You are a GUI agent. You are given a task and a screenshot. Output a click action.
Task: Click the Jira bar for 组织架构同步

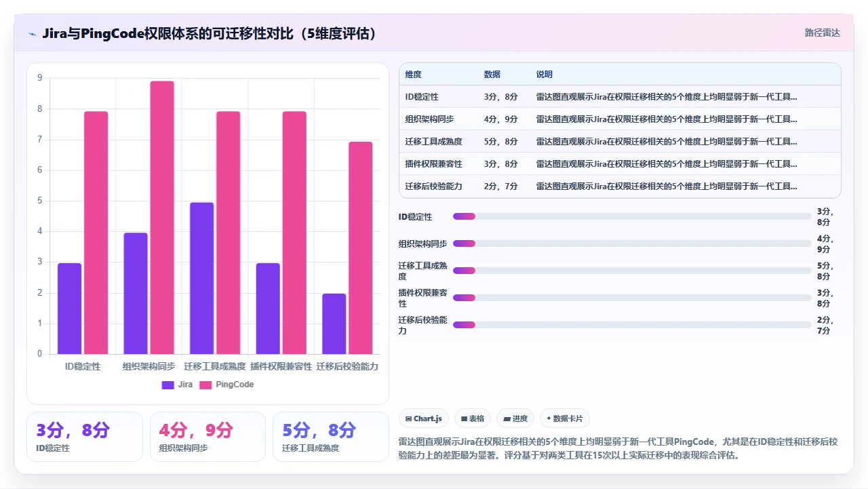click(x=136, y=293)
